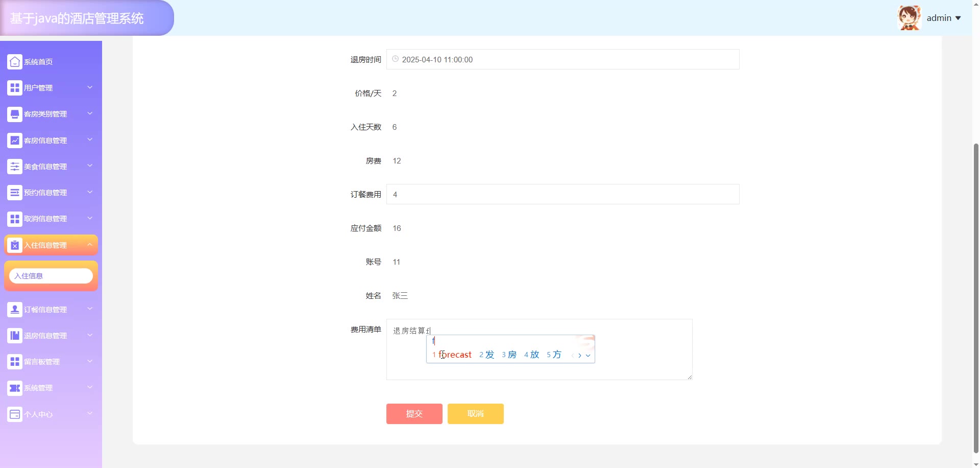Click the 应付金额 value 16
The width and height of the screenshot is (980, 468).
[397, 228]
